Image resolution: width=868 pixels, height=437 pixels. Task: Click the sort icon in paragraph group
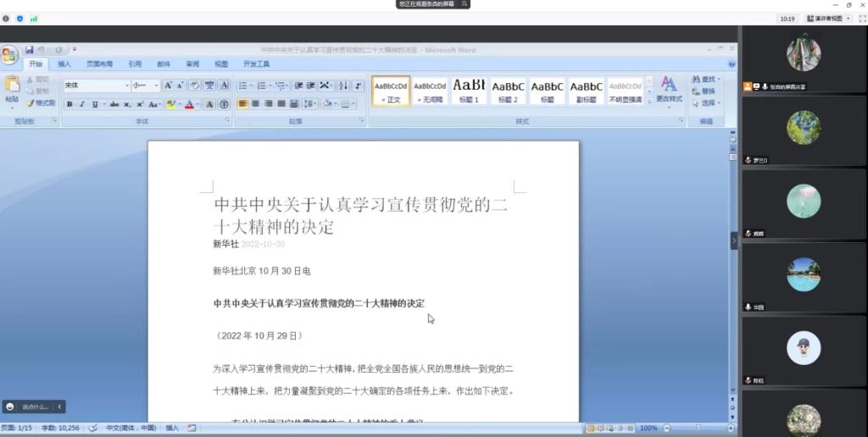(x=342, y=86)
